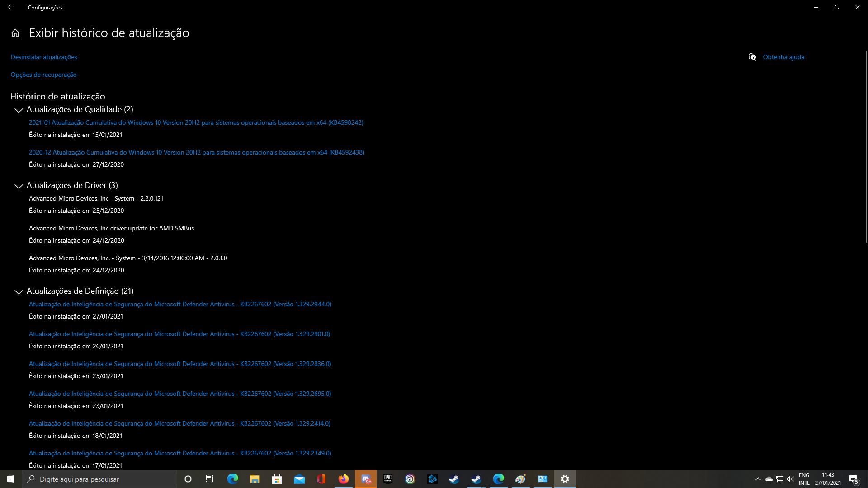The image size is (868, 488).
Task: Open Battle.net from the taskbar
Action: [x=432, y=479]
